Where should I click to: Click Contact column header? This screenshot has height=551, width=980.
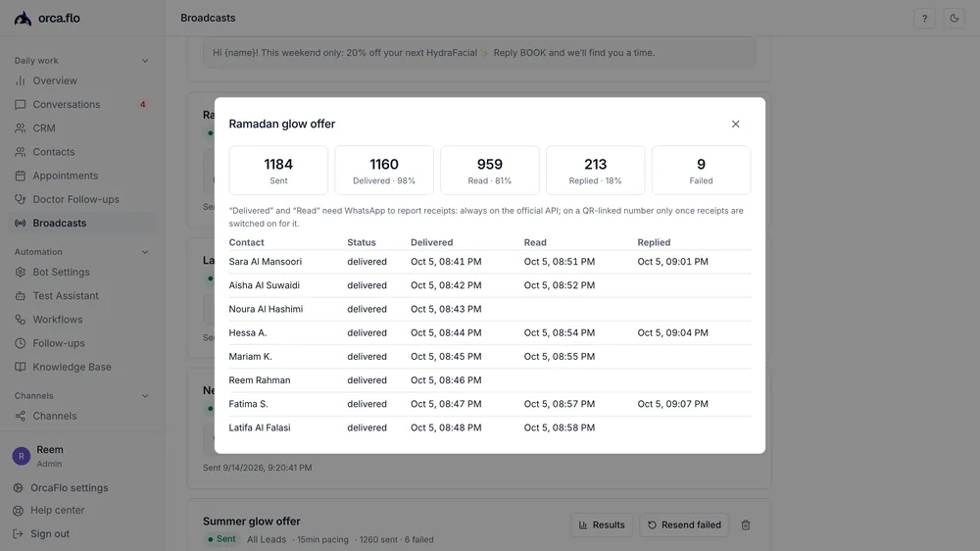point(246,243)
